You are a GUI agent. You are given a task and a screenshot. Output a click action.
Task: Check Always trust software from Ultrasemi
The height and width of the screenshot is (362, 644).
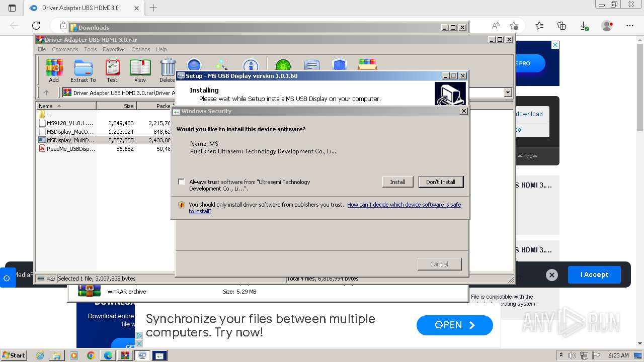[x=181, y=182]
